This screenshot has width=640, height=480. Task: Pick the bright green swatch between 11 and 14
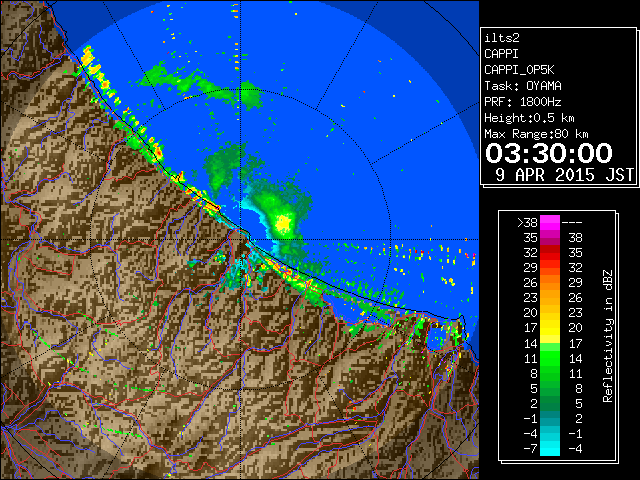[x=550, y=358]
